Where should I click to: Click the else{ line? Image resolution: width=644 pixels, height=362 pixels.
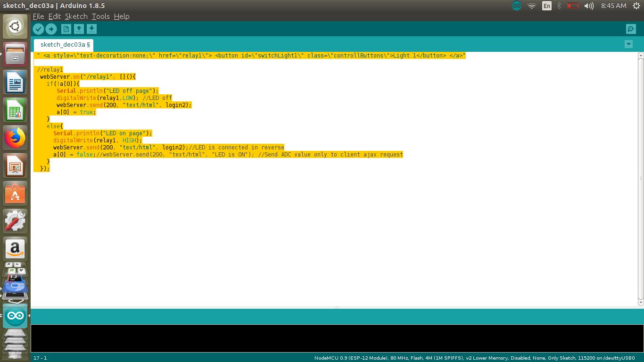55,126
